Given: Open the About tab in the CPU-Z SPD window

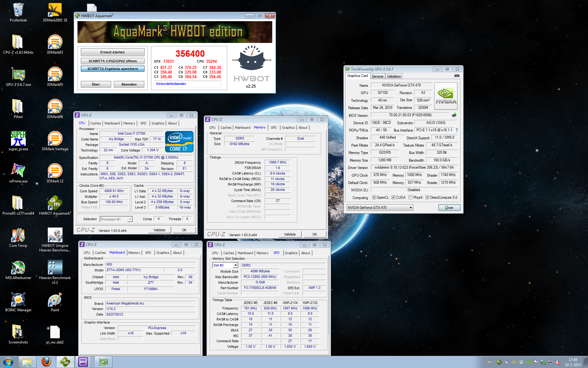Looking at the screenshot, I should (305, 253).
